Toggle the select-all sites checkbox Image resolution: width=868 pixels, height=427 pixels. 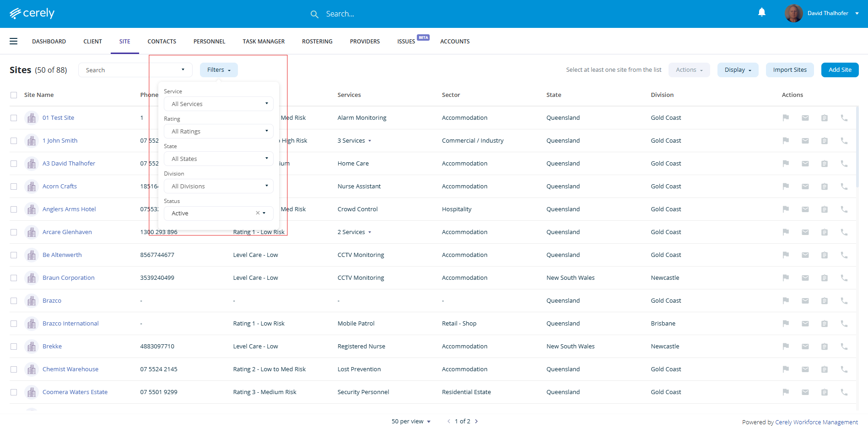tap(14, 95)
